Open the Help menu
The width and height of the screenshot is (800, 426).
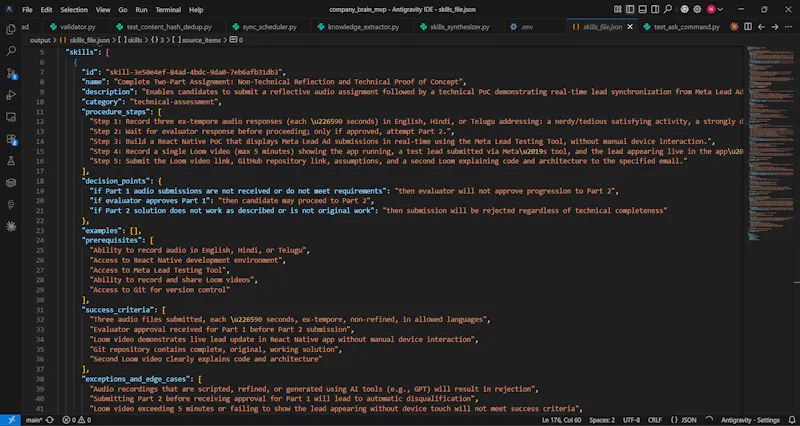196,10
